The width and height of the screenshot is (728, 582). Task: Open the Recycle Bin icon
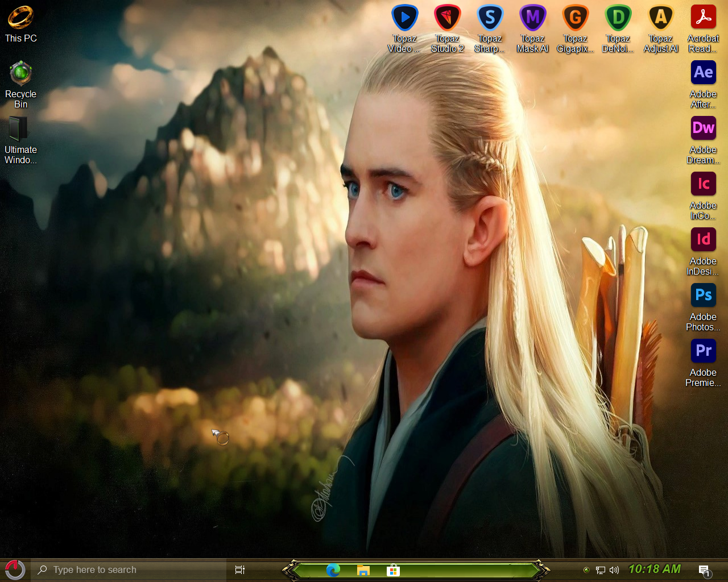20,84
